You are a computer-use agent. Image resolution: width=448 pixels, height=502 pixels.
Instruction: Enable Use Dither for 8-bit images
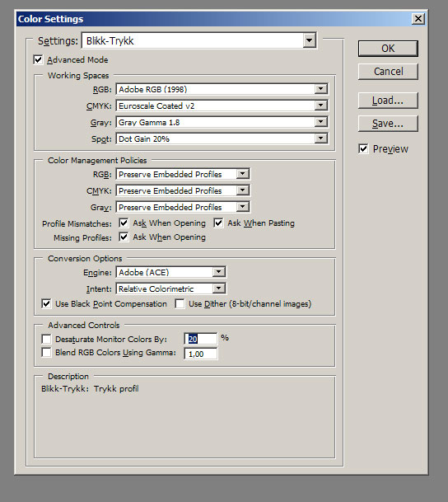pyautogui.click(x=180, y=304)
